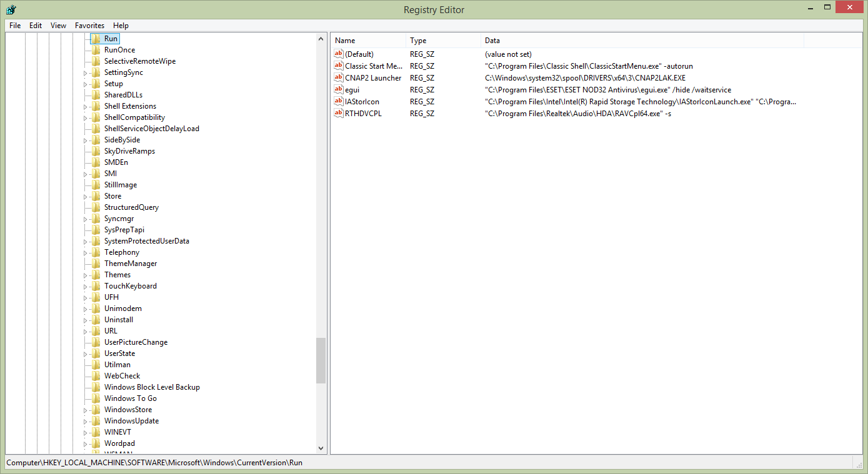Image resolution: width=868 pixels, height=474 pixels.
Task: Select the ThemeManager folder icon
Action: point(96,264)
